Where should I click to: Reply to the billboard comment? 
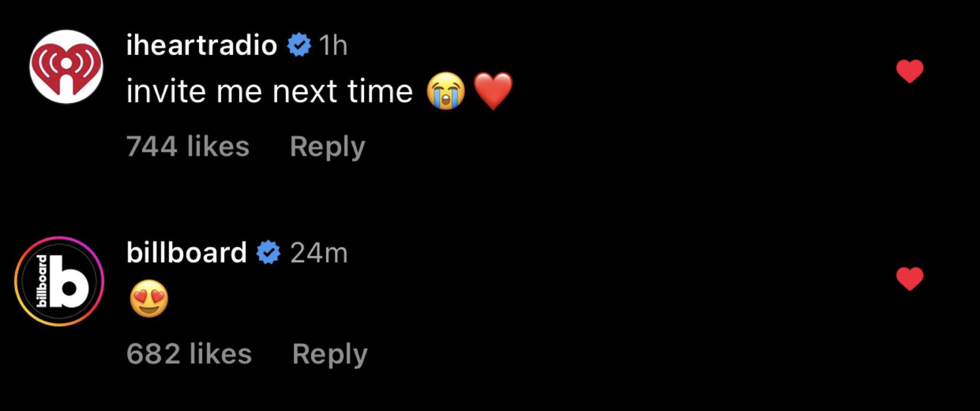tap(330, 354)
